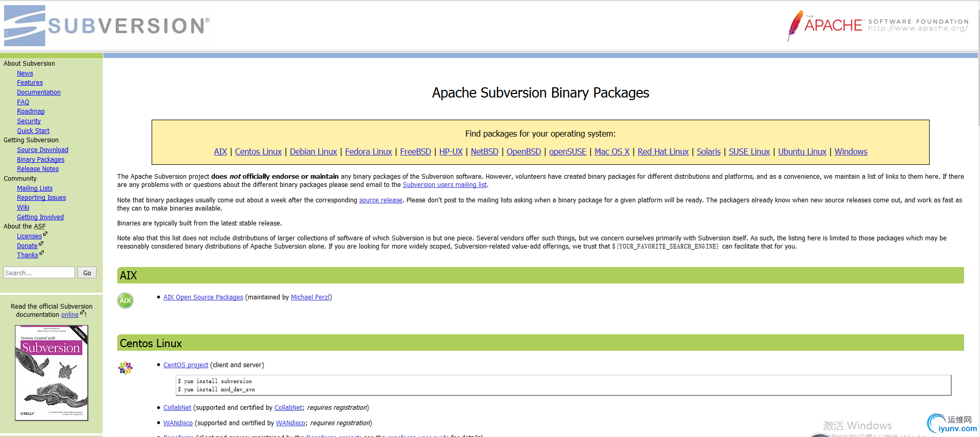Go to the Documentation sidebar link

point(39,92)
